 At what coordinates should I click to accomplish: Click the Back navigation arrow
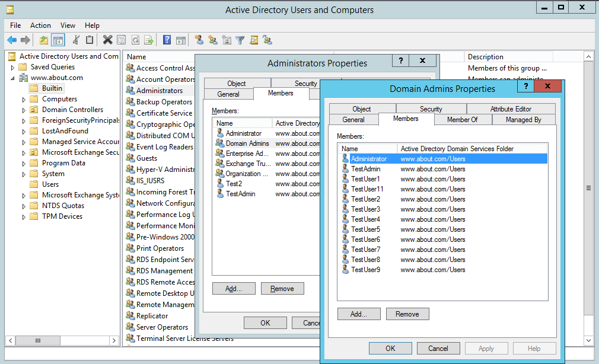coord(13,40)
